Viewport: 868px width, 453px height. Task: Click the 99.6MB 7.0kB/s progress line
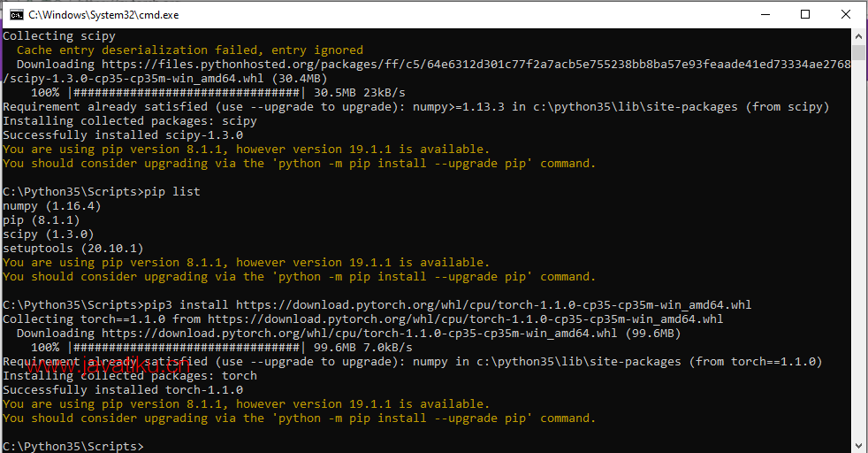pyautogui.click(x=222, y=348)
